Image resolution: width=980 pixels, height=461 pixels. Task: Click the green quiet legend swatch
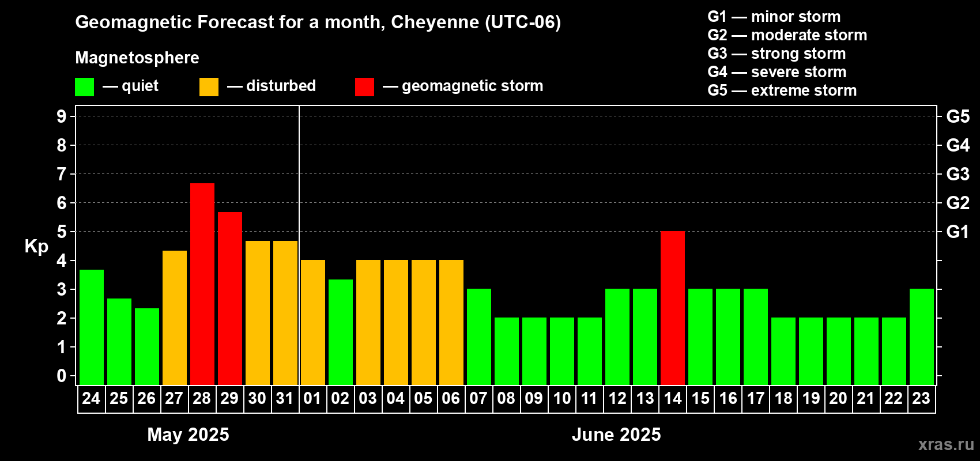click(84, 87)
